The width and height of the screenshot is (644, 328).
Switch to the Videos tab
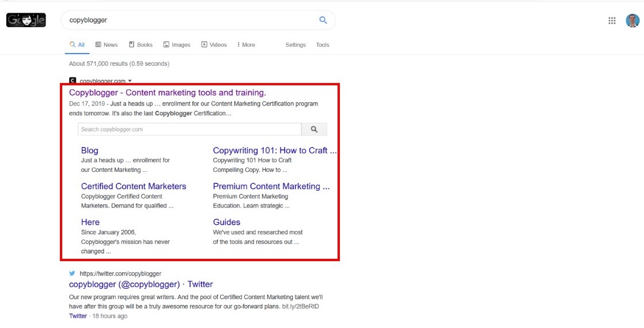click(x=214, y=45)
